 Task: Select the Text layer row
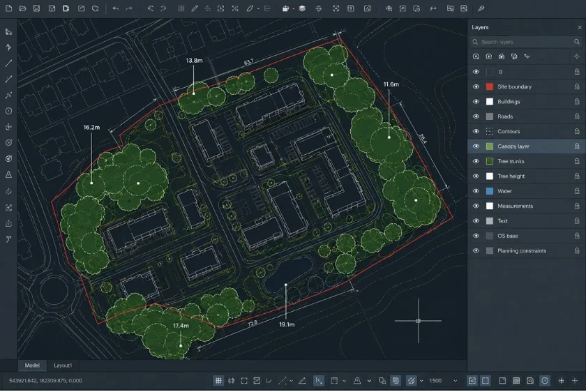(526, 221)
